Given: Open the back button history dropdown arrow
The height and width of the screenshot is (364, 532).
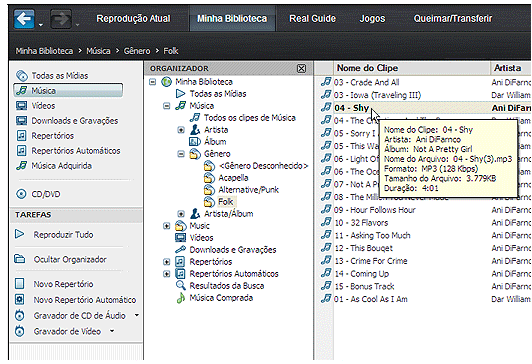Looking at the screenshot, I should [x=41, y=25].
